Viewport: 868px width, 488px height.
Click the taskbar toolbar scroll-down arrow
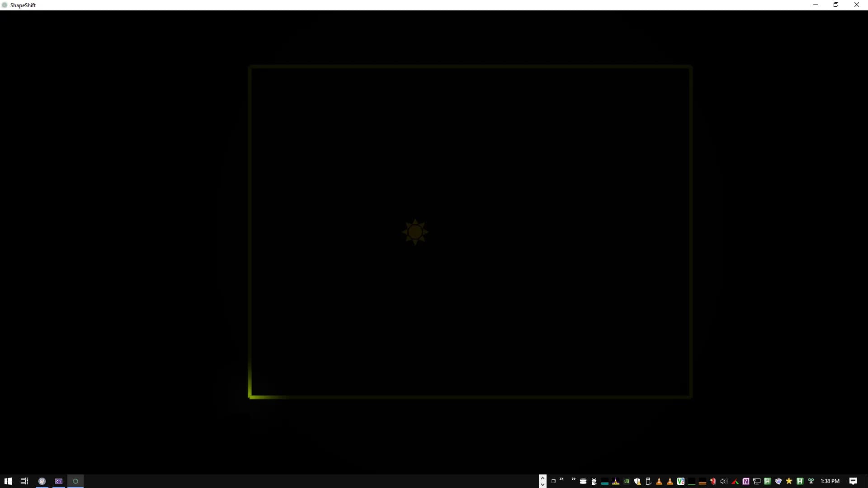coord(543,485)
